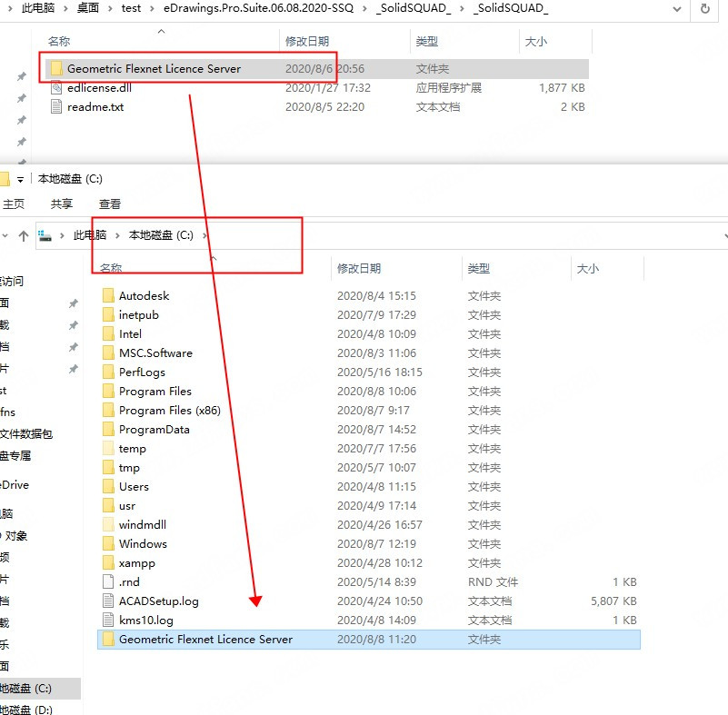Image resolution: width=728 pixels, height=715 pixels.
Task: Select the tmp folder
Action: tap(371, 467)
